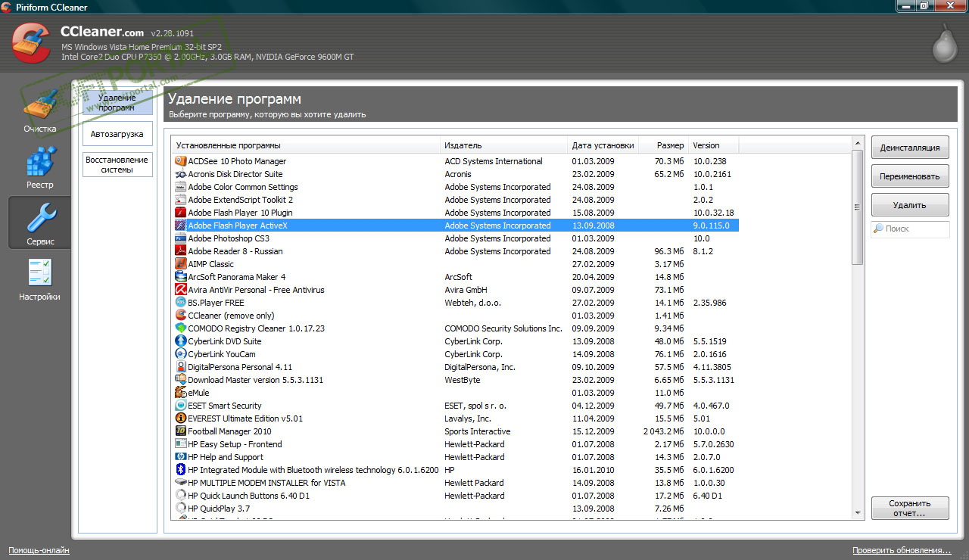Screen dimensions: 969x560
Task: Click the Avira AntiVir Personal icon
Action: click(181, 290)
